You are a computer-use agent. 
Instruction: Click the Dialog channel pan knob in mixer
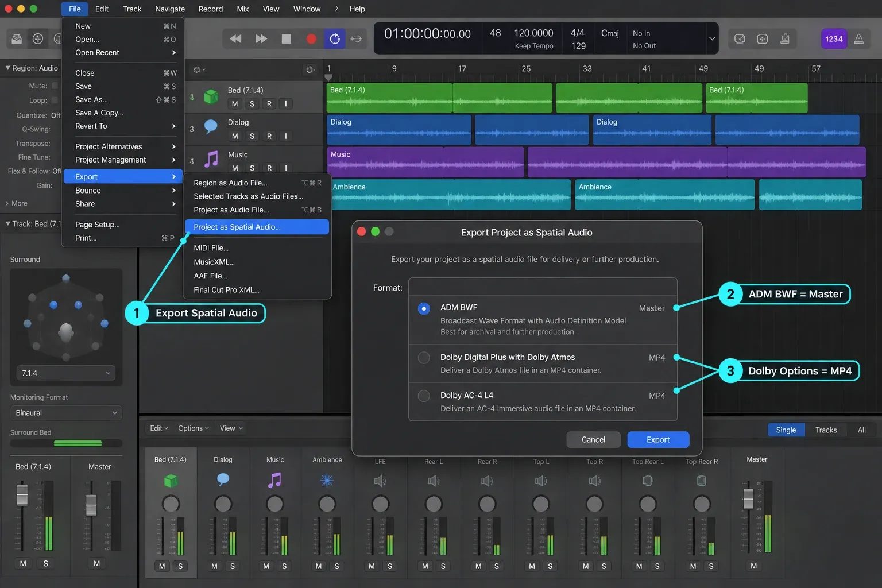pyautogui.click(x=223, y=504)
